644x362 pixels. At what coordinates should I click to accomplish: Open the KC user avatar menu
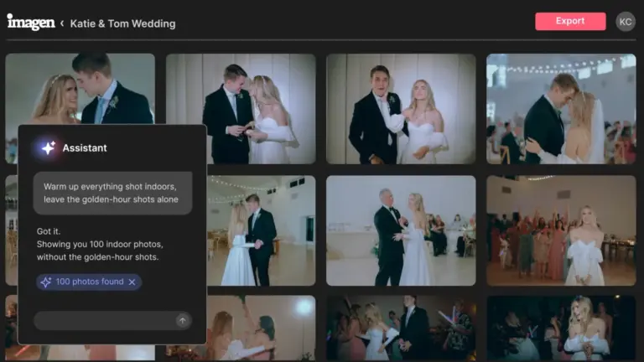coord(625,22)
